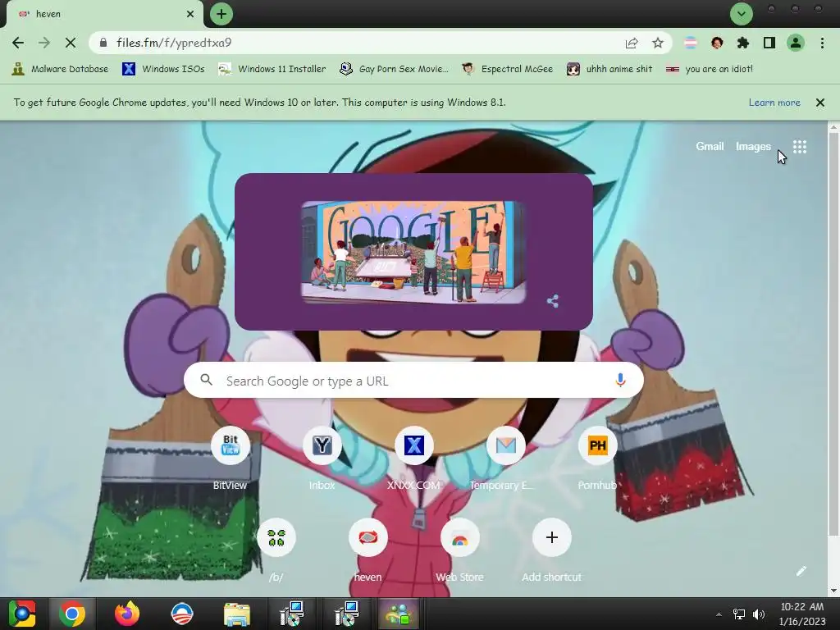Stop loading the page
The width and height of the screenshot is (840, 630).
pyautogui.click(x=71, y=43)
